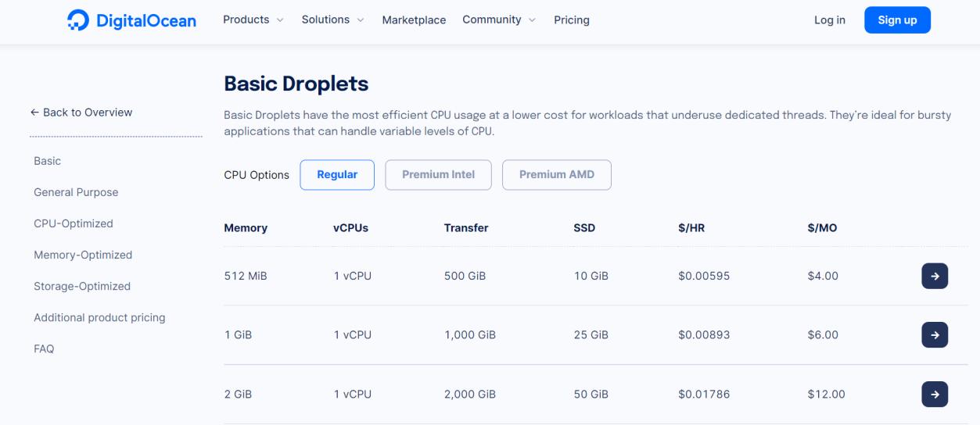Expand the Products dropdown menu

click(x=253, y=20)
